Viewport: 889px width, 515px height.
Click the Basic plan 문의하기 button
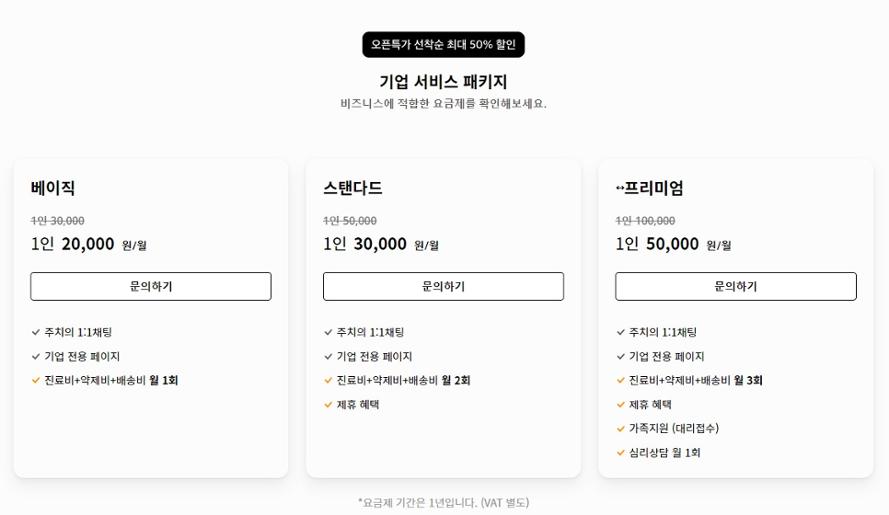[x=151, y=286]
